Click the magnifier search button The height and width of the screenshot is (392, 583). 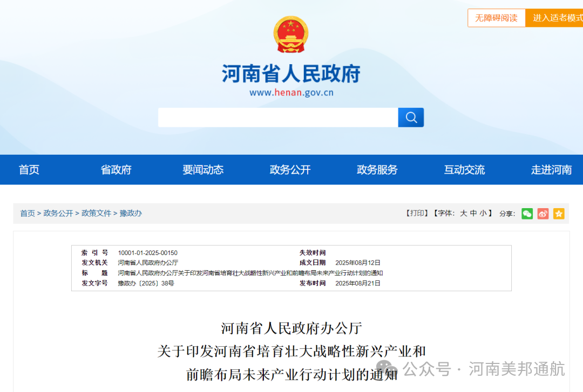(411, 118)
